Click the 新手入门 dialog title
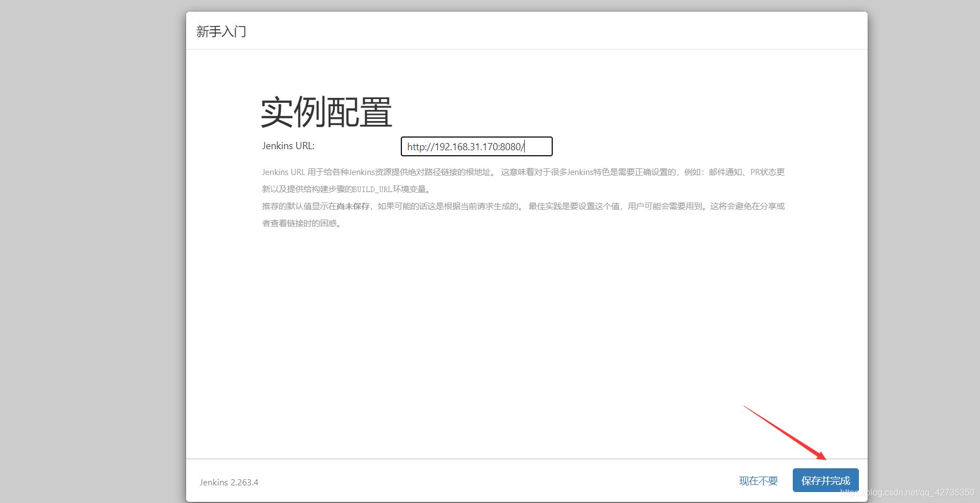980x503 pixels. [x=221, y=31]
